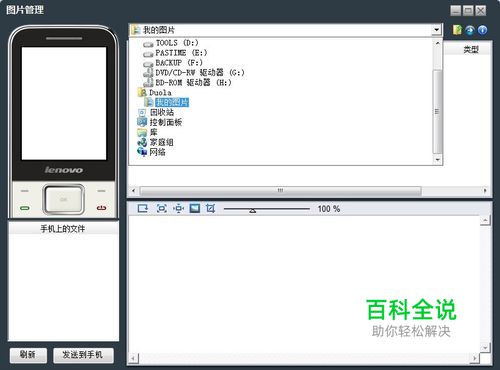
Task: Click the 刷新 refresh button
Action: [x=28, y=355]
